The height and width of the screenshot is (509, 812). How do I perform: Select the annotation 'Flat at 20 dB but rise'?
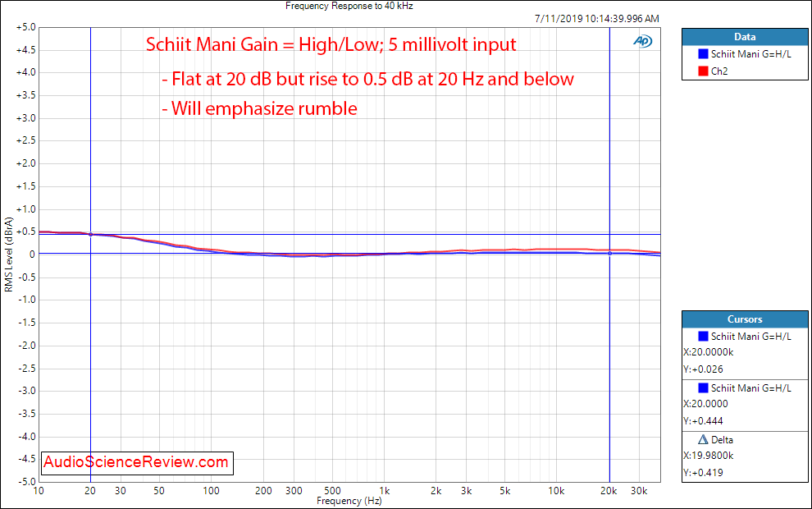point(367,80)
